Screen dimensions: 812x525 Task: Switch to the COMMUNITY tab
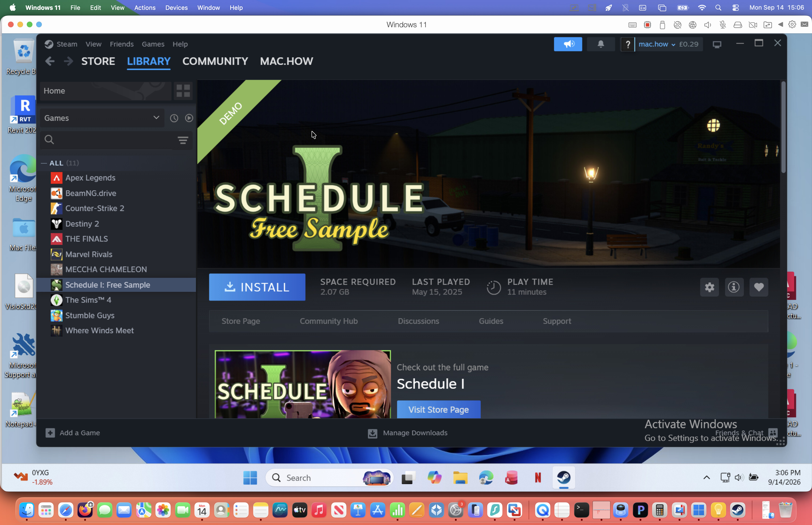(215, 61)
